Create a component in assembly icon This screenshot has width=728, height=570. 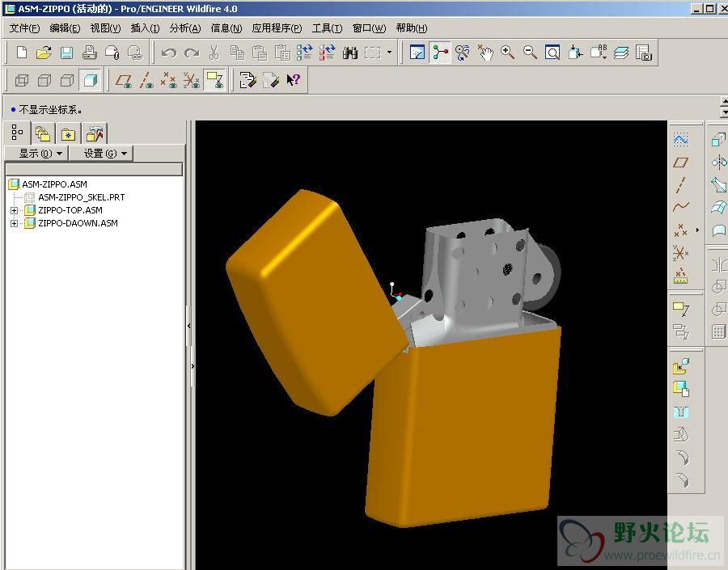tap(681, 389)
